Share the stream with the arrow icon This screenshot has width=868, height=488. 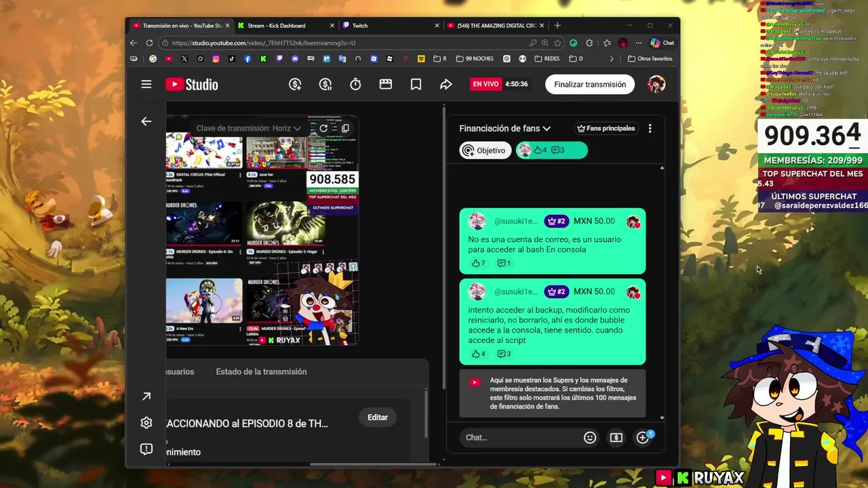[446, 84]
